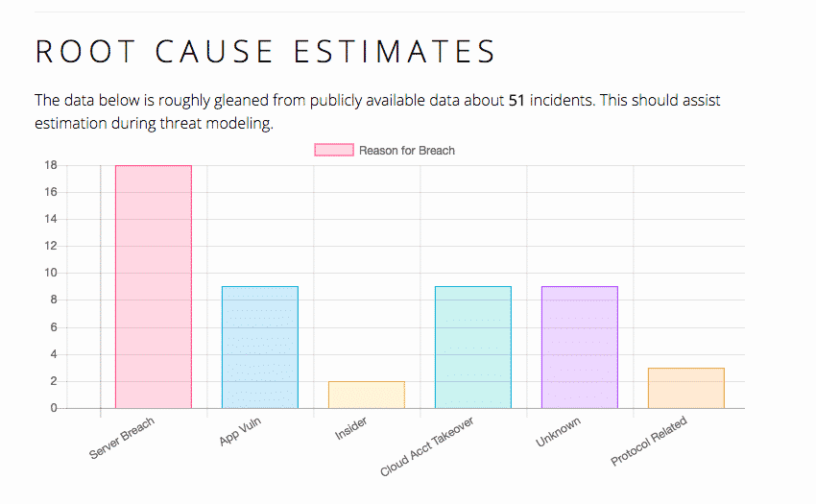Select the orange Protocol Related bar
Screen dimensions: 816x504
(x=686, y=388)
